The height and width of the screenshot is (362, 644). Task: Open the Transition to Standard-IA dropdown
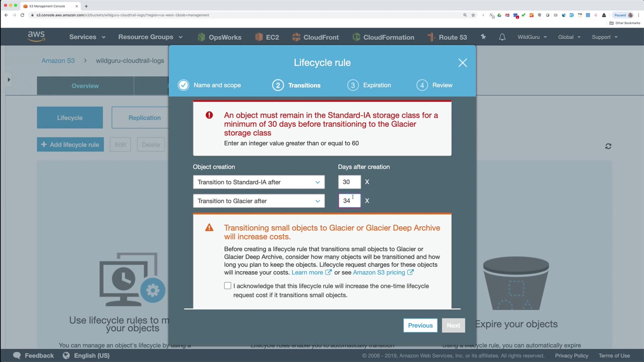(259, 182)
